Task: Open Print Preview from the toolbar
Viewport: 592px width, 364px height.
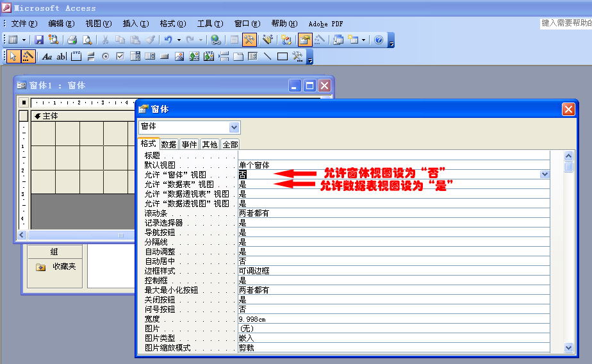Action: tap(87, 40)
